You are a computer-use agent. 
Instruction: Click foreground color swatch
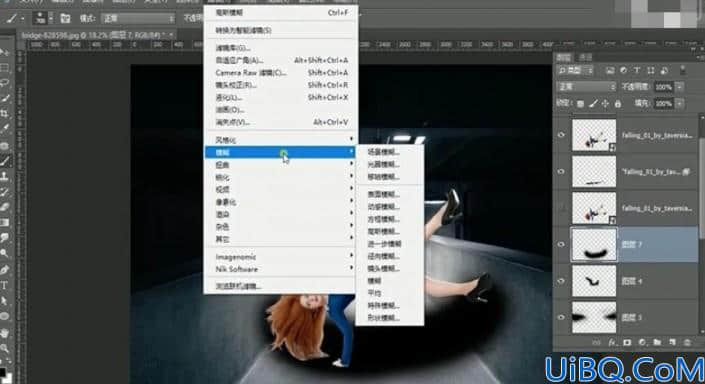click(2, 372)
